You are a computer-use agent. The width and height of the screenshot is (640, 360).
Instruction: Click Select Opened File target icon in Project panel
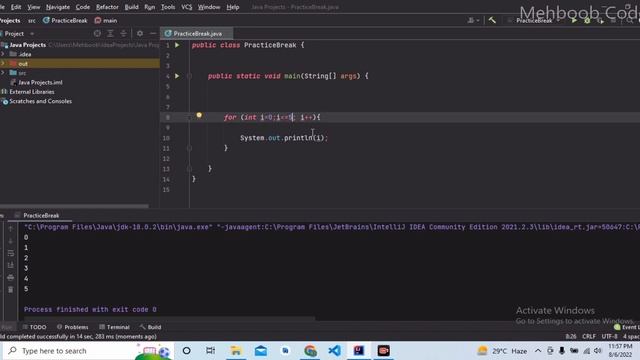click(97, 33)
